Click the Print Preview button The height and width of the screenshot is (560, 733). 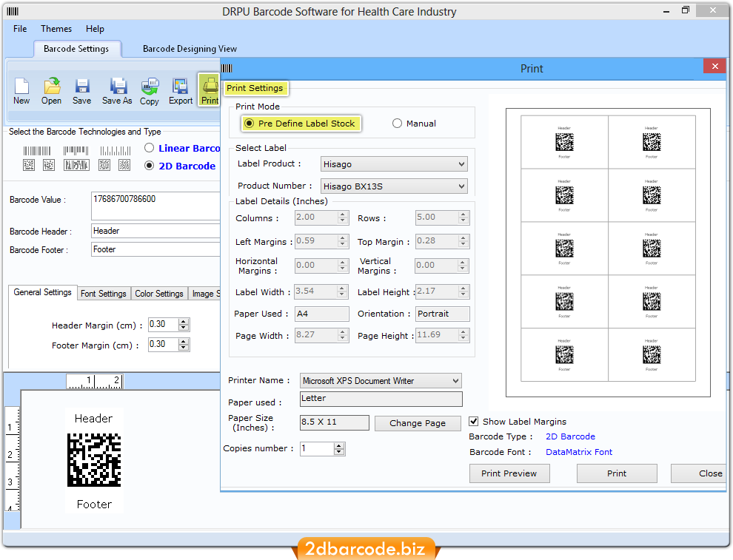[x=509, y=473]
